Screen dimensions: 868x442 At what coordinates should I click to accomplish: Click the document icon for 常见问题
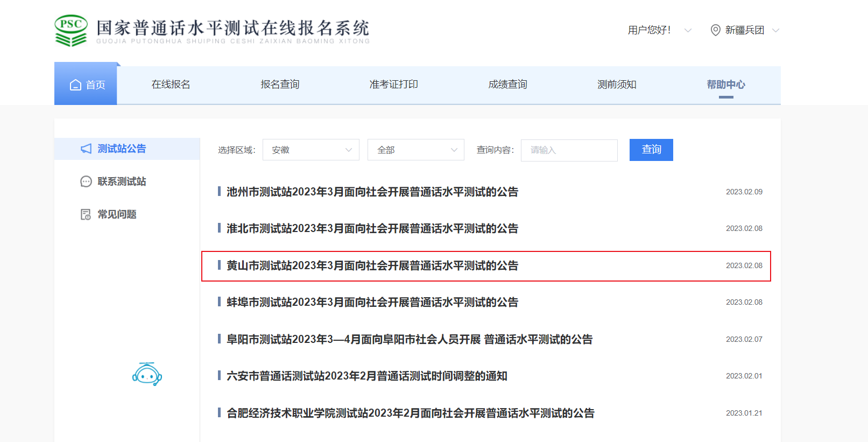point(86,214)
